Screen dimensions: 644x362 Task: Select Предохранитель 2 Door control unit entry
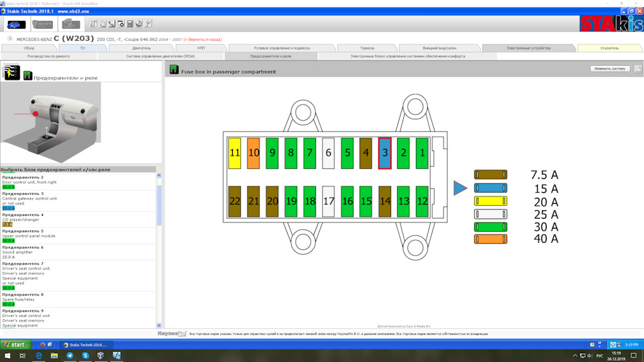click(78, 182)
